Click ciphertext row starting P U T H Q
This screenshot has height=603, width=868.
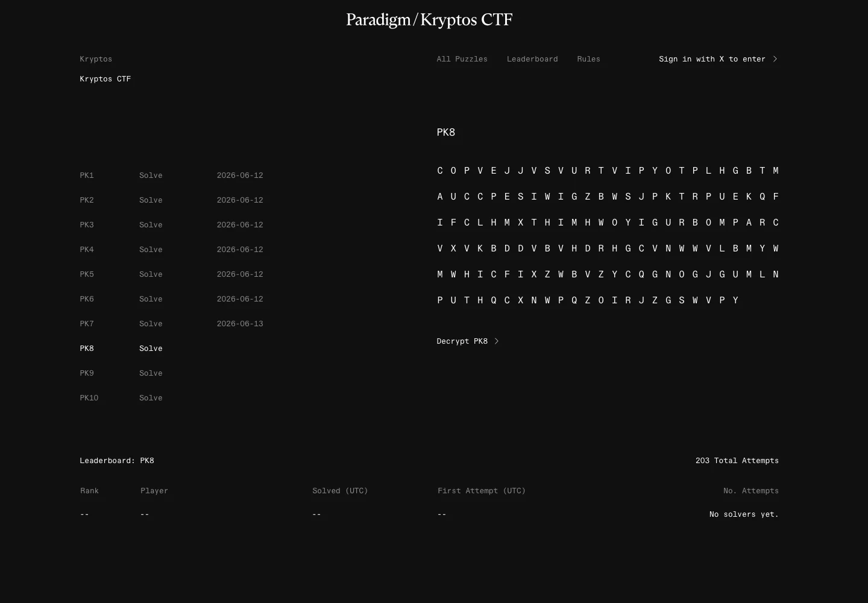coord(588,300)
